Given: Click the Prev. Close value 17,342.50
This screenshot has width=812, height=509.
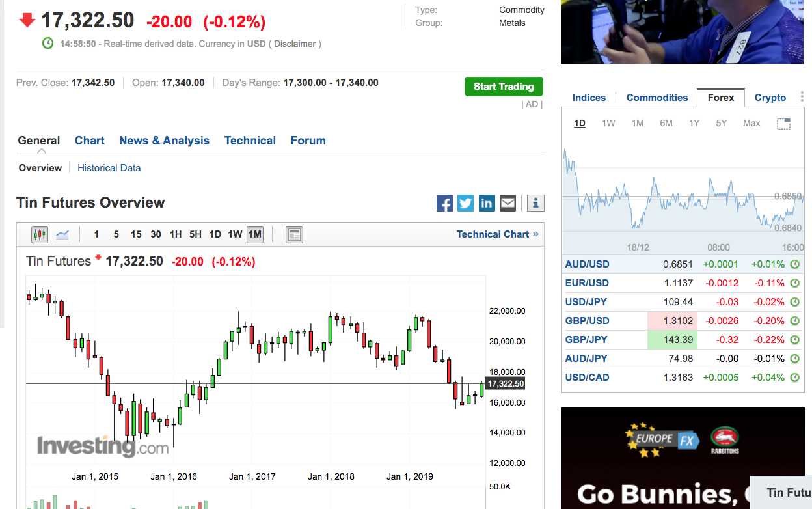Looking at the screenshot, I should tap(93, 83).
